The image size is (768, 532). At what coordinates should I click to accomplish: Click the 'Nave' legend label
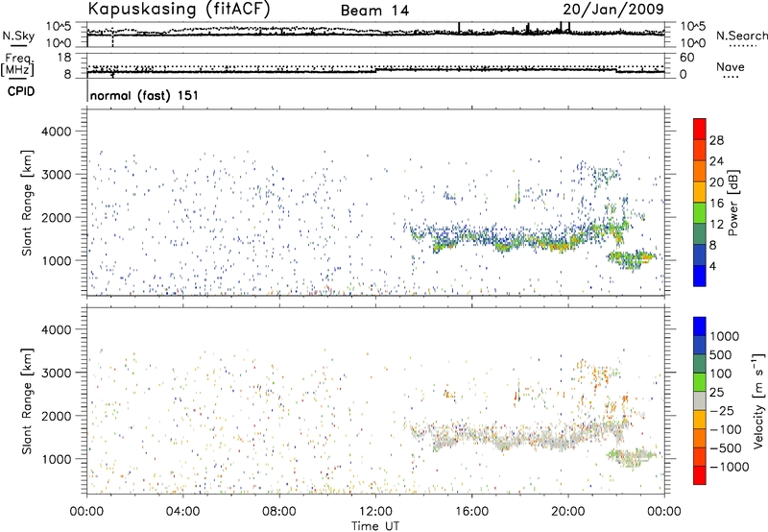[x=731, y=67]
